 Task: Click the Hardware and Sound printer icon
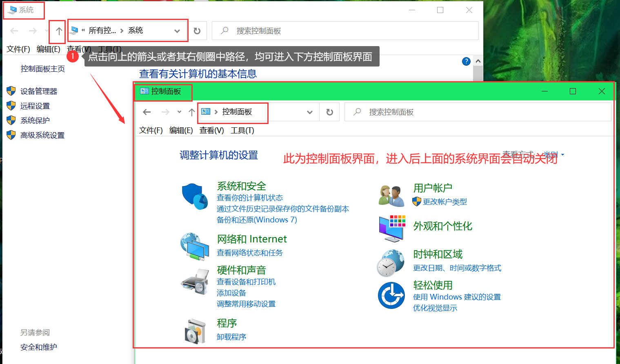tap(195, 282)
